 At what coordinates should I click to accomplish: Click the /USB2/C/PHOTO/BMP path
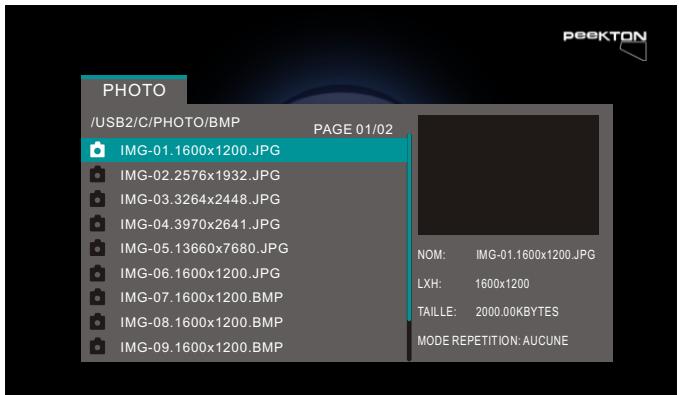(x=165, y=122)
